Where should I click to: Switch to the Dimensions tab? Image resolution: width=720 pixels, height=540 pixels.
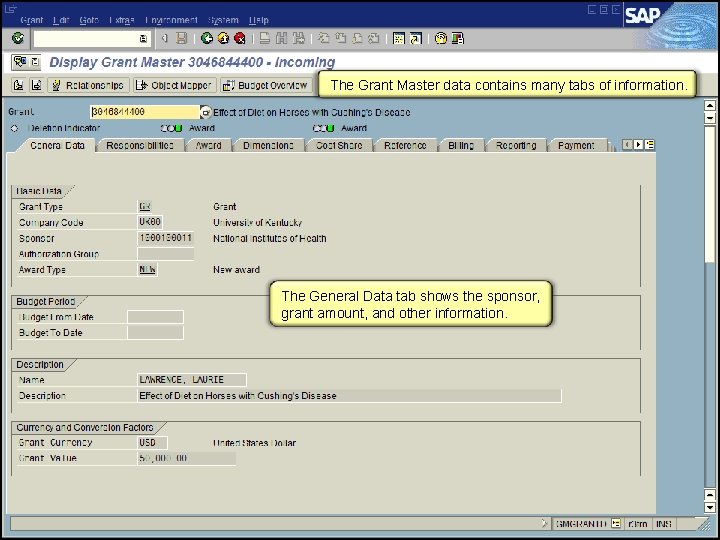(268, 146)
